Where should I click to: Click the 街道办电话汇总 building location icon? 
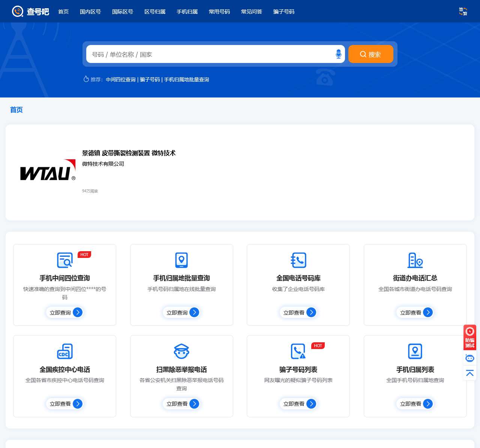[x=415, y=260]
